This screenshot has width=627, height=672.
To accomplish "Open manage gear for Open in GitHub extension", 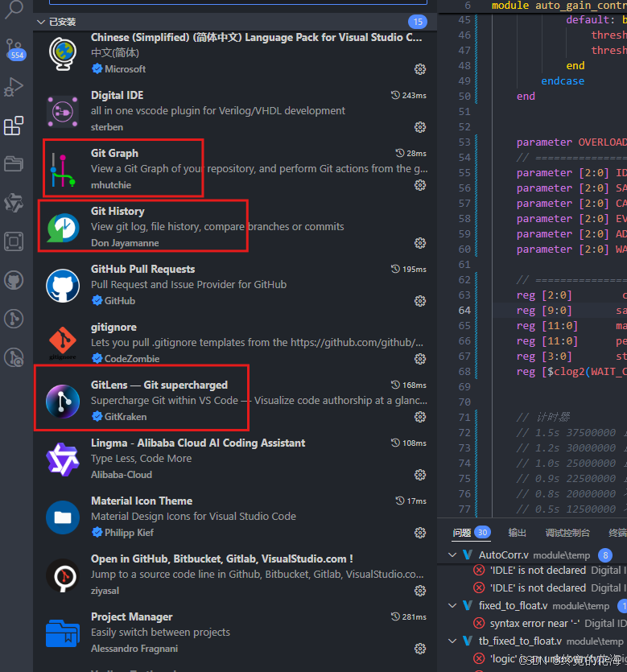I will [x=420, y=591].
